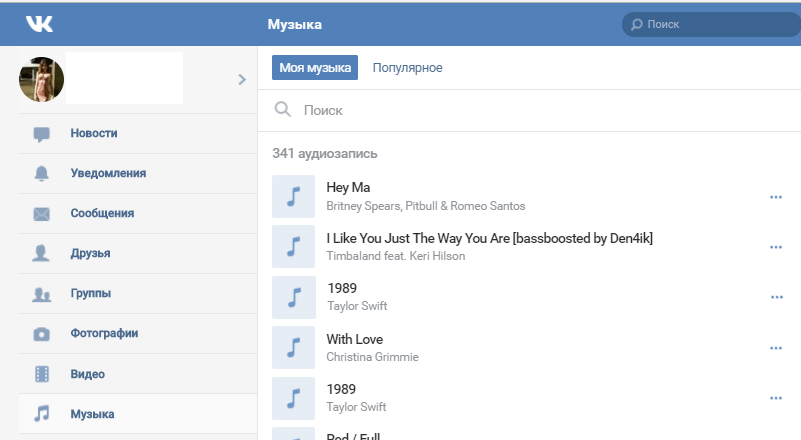Play With Love by Christina Grimmie

click(293, 347)
